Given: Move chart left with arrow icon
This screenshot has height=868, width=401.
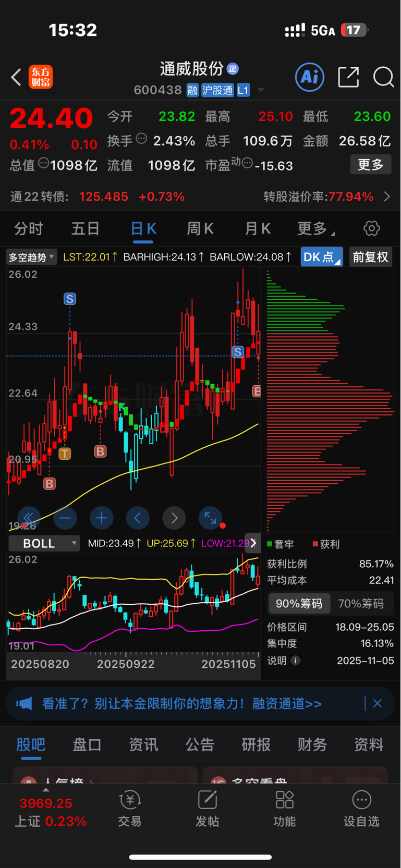Looking at the screenshot, I should point(138,518).
